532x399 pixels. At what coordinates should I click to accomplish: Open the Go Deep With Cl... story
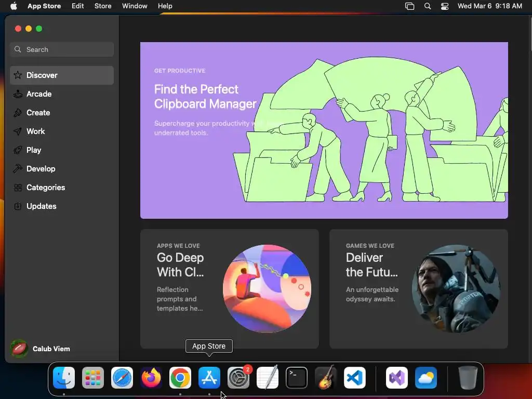(229, 289)
